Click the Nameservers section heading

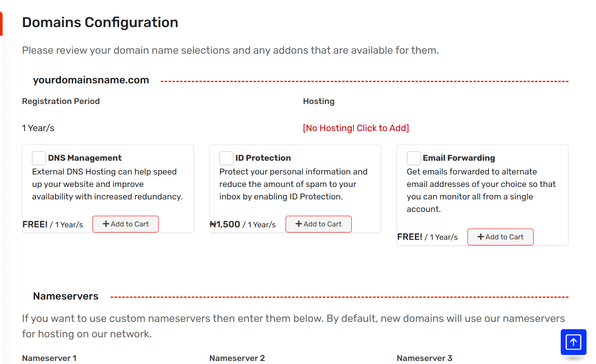coord(66,296)
